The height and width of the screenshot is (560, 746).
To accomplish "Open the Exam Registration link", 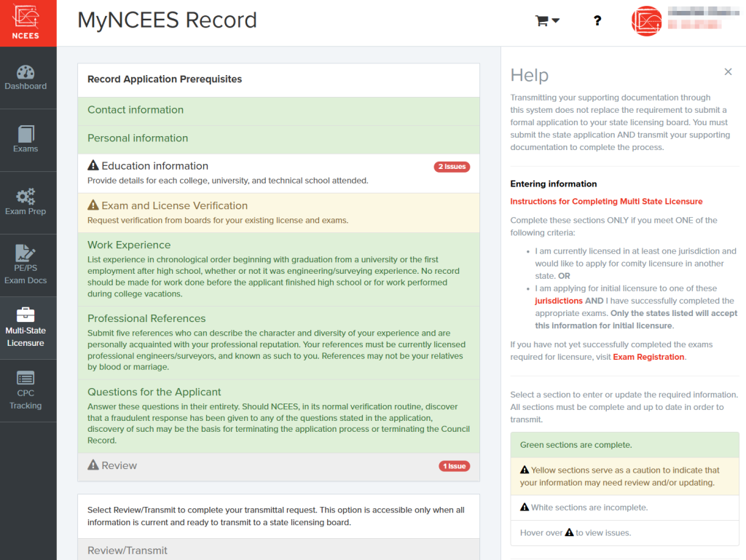I will [x=648, y=357].
